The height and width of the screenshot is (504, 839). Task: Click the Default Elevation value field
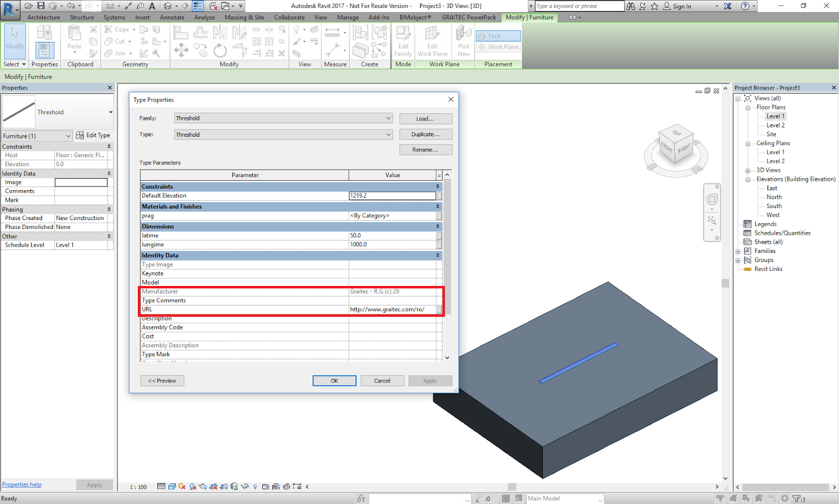pos(392,195)
